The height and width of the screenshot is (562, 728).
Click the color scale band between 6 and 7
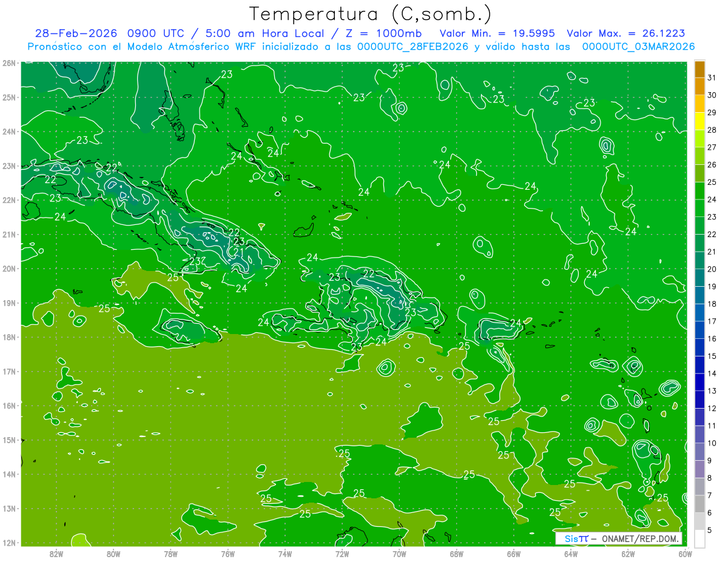point(699,504)
